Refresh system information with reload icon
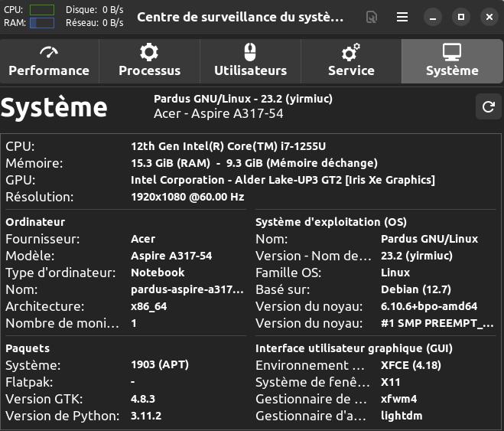504x431 pixels. (488, 106)
